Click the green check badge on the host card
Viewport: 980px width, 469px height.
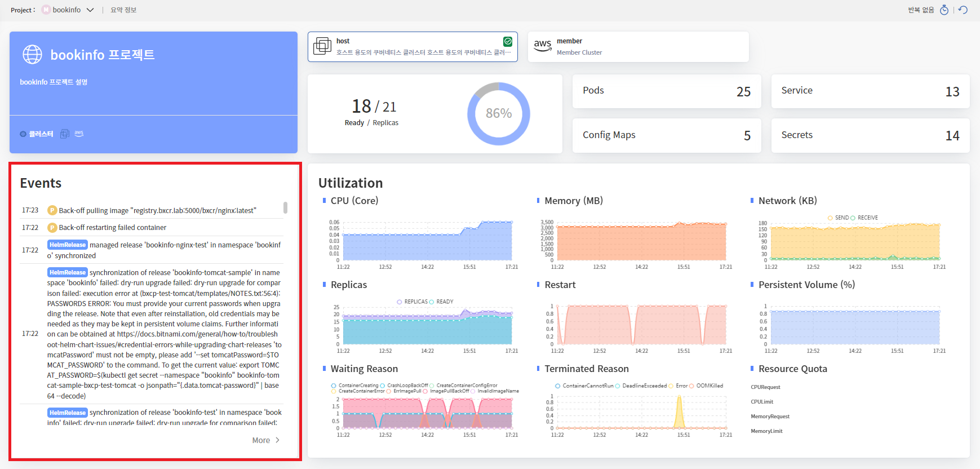[x=508, y=41]
